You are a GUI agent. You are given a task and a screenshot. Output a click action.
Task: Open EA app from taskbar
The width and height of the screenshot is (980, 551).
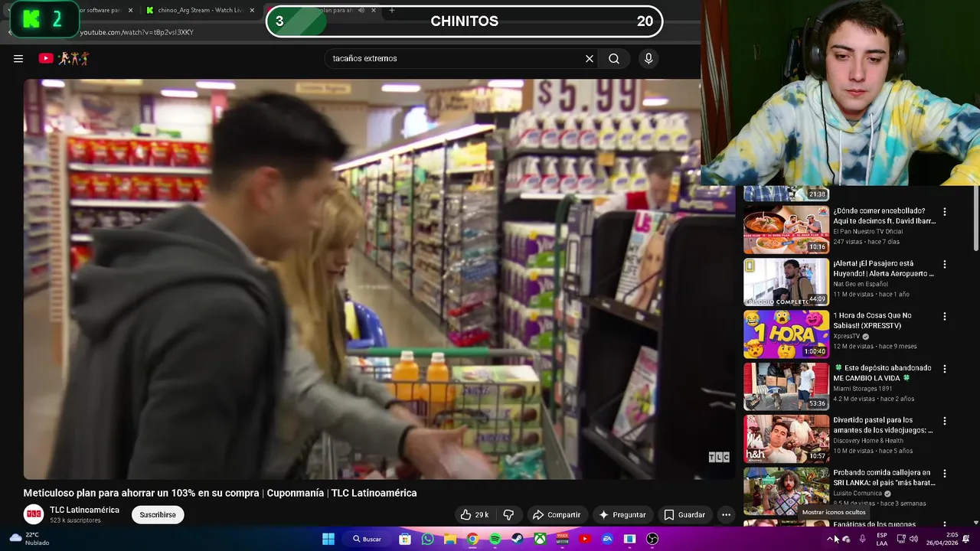[x=607, y=539]
